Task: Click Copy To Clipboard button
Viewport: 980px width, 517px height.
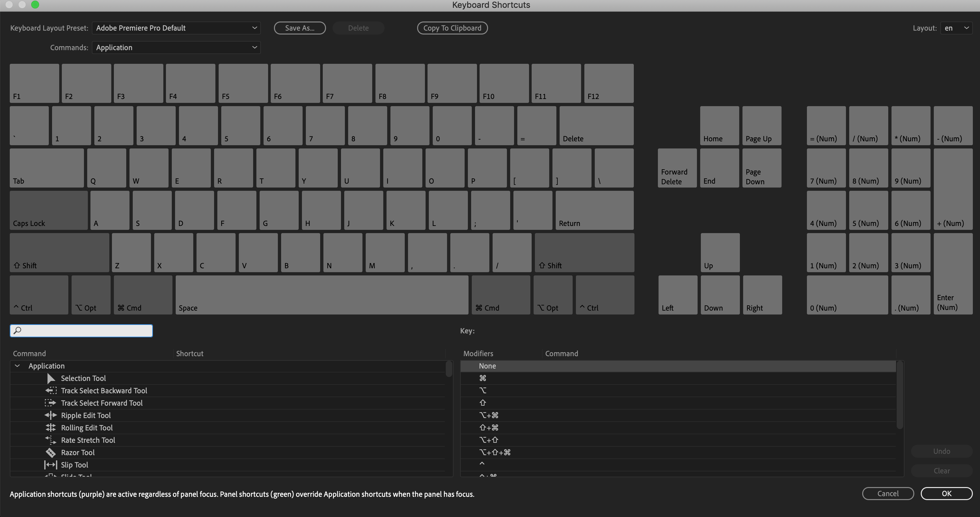Action: [x=452, y=28]
